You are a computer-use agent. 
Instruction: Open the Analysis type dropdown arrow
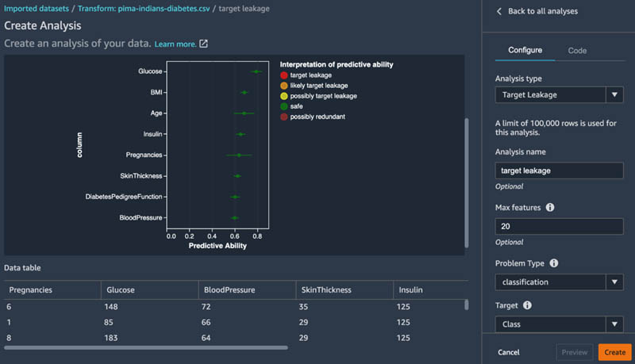pyautogui.click(x=614, y=94)
